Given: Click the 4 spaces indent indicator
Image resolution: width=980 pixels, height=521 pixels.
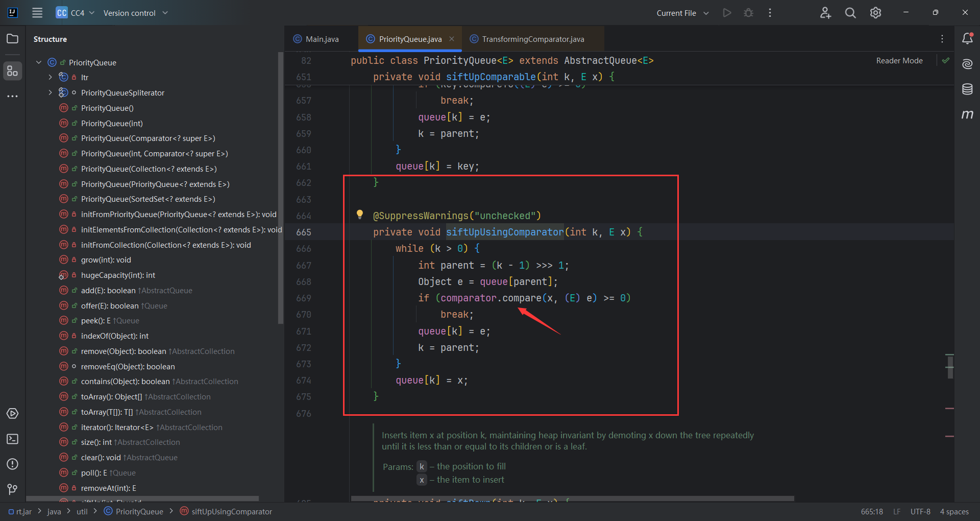Looking at the screenshot, I should (954, 511).
